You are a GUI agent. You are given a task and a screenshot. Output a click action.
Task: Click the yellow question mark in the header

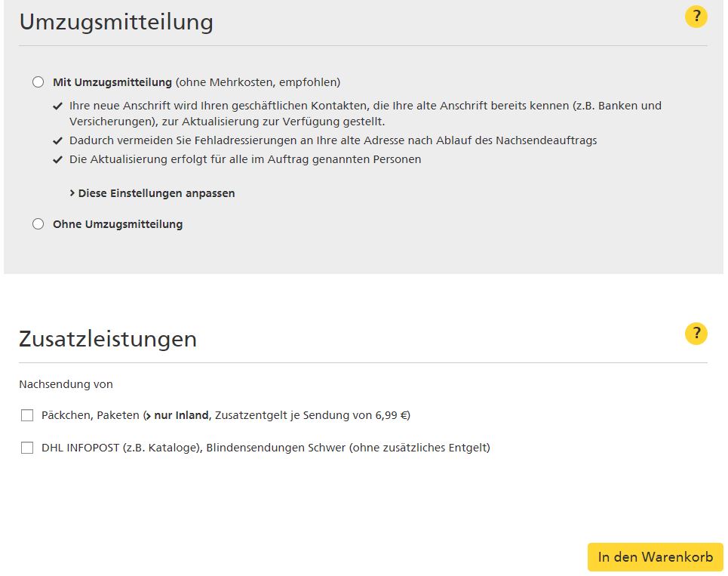click(696, 17)
